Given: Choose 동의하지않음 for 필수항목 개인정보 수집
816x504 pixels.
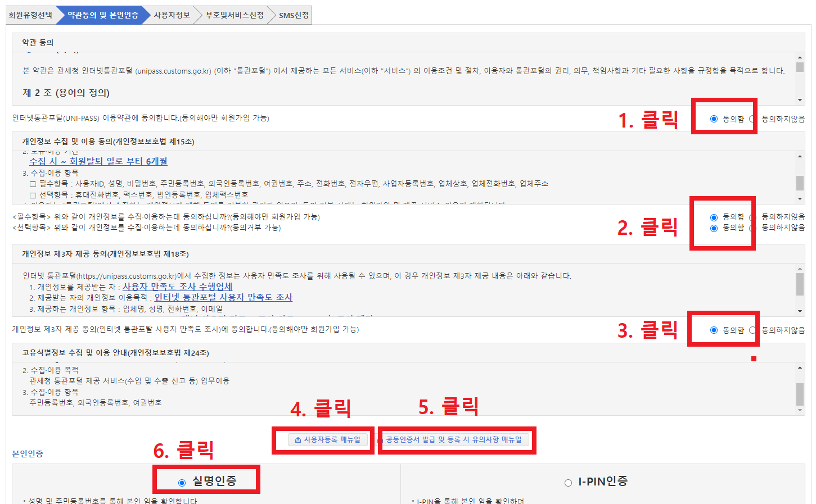Looking at the screenshot, I should [x=752, y=217].
